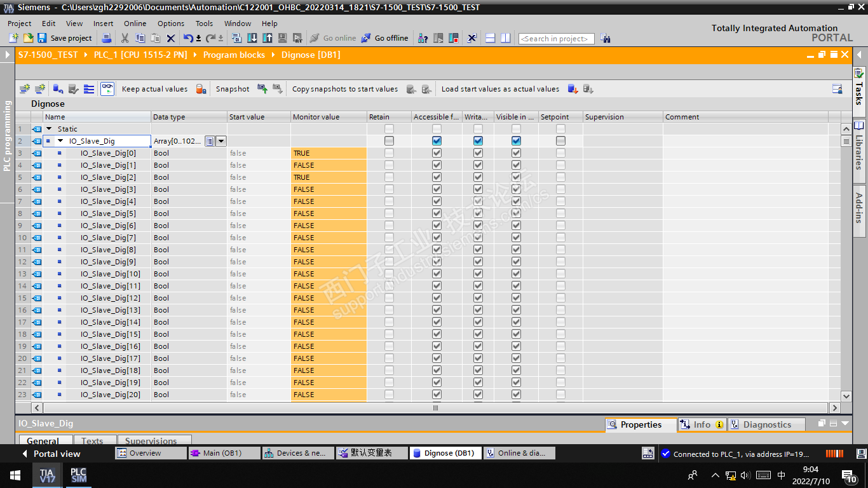Open the Project menu
Image resolution: width=868 pixels, height=488 pixels.
coord(19,24)
